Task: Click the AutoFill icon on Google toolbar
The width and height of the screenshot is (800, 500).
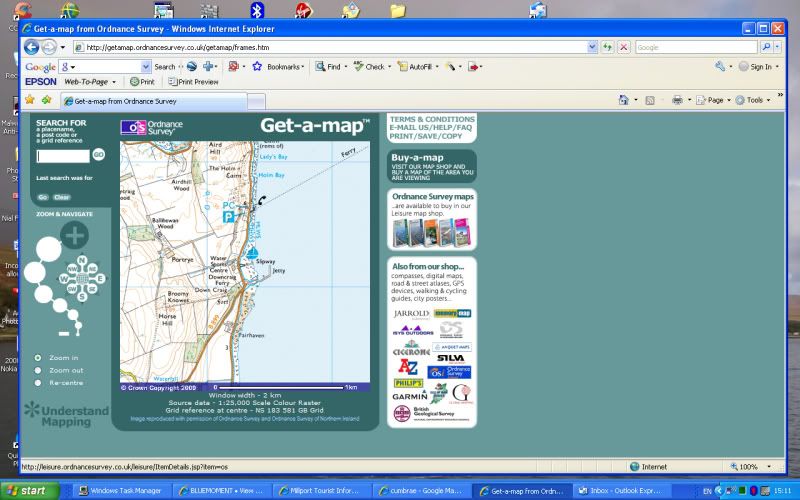Action: (x=403, y=66)
